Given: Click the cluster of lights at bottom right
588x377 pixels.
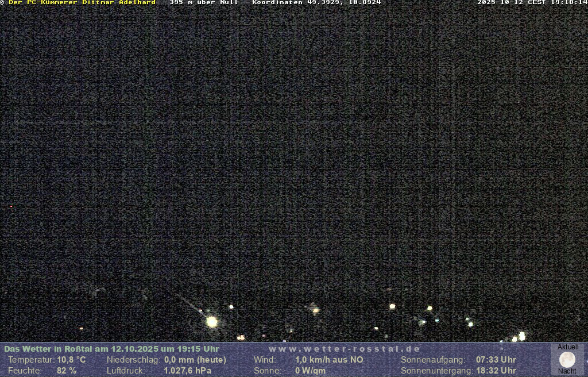Looking at the screenshot, I should coord(519,337).
